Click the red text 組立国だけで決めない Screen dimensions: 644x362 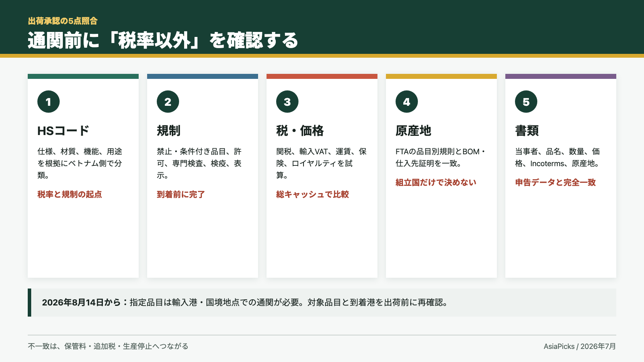click(436, 182)
